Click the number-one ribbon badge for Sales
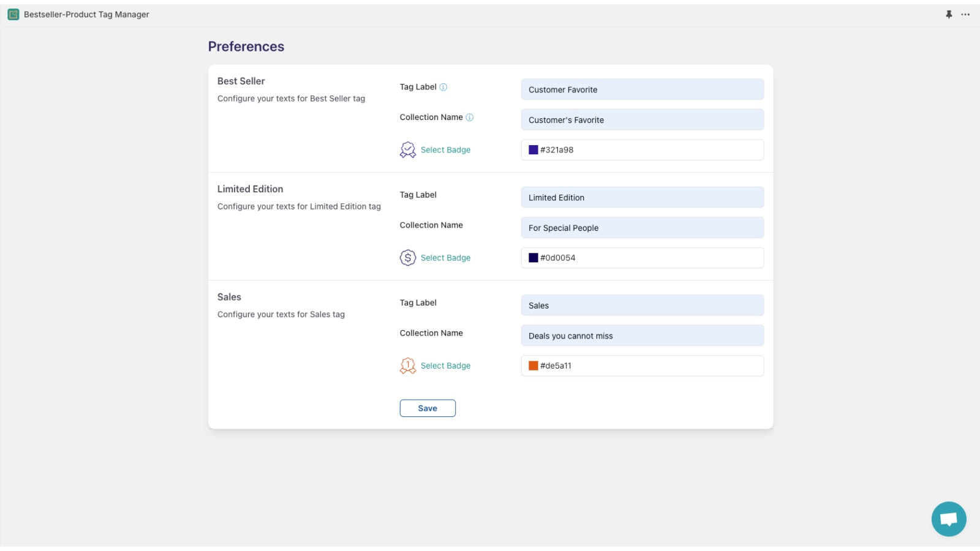Screen dimensions: 980x551 click(407, 365)
